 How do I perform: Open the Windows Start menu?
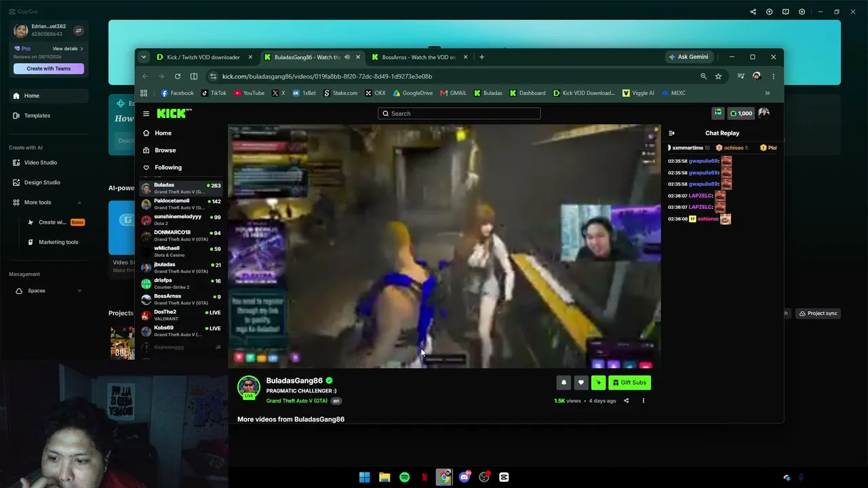[x=364, y=477]
